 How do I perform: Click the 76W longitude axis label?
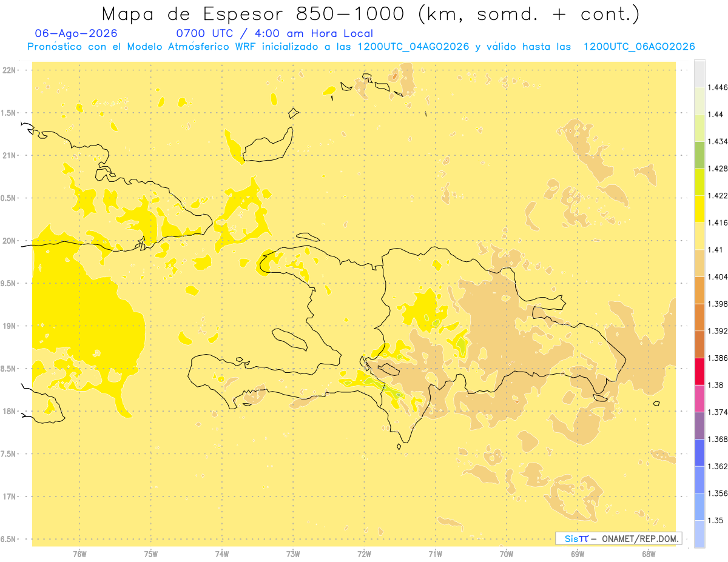click(79, 554)
